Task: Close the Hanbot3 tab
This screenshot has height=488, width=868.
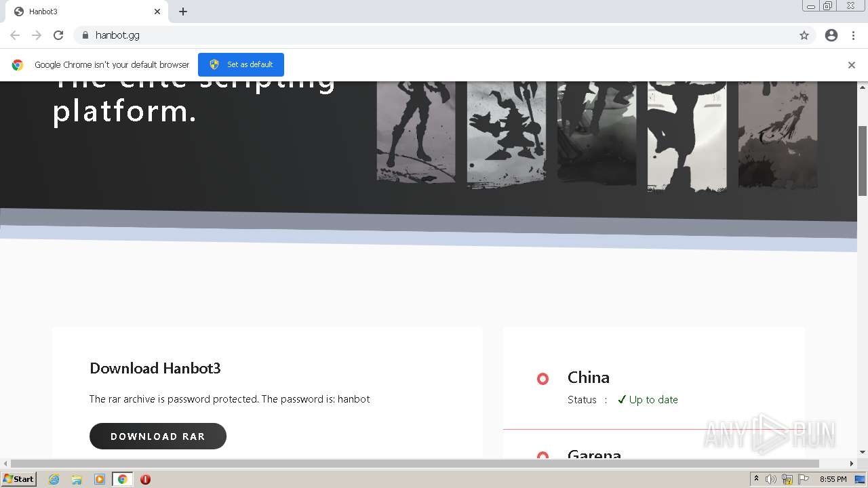Action: (x=157, y=12)
